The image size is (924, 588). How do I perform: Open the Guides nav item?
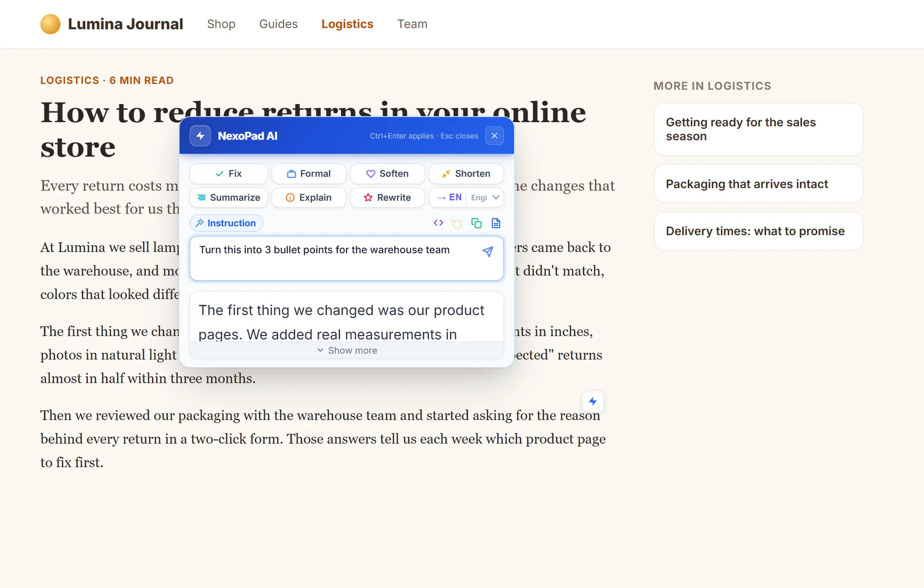pos(278,24)
